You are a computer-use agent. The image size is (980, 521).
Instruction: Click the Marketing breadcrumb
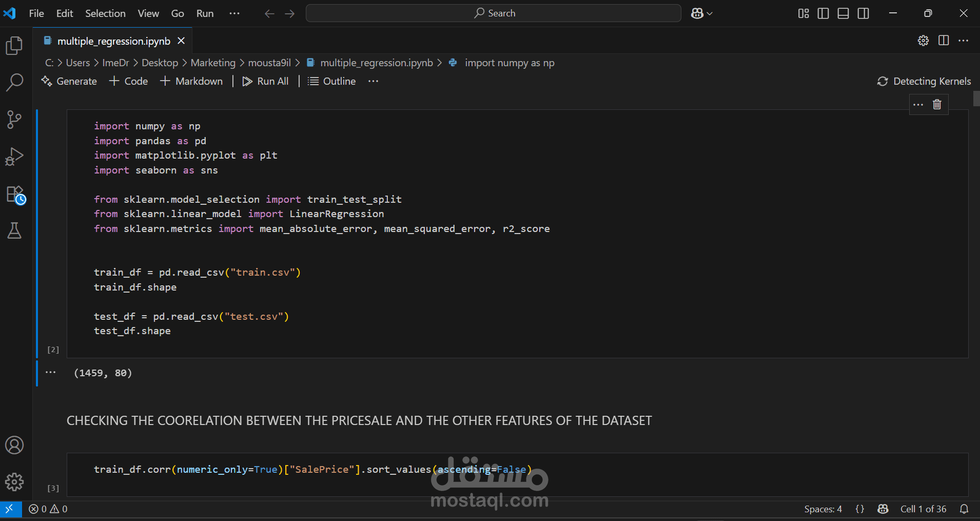pos(213,63)
